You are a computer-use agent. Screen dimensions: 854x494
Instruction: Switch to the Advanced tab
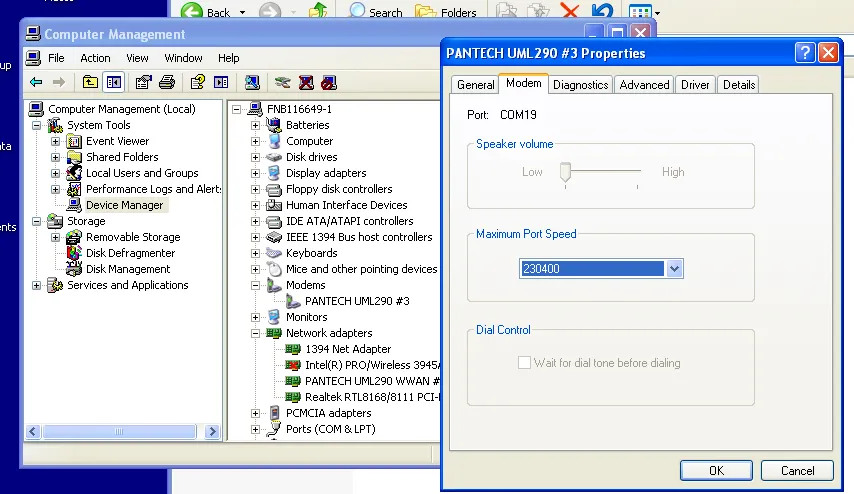coord(644,85)
